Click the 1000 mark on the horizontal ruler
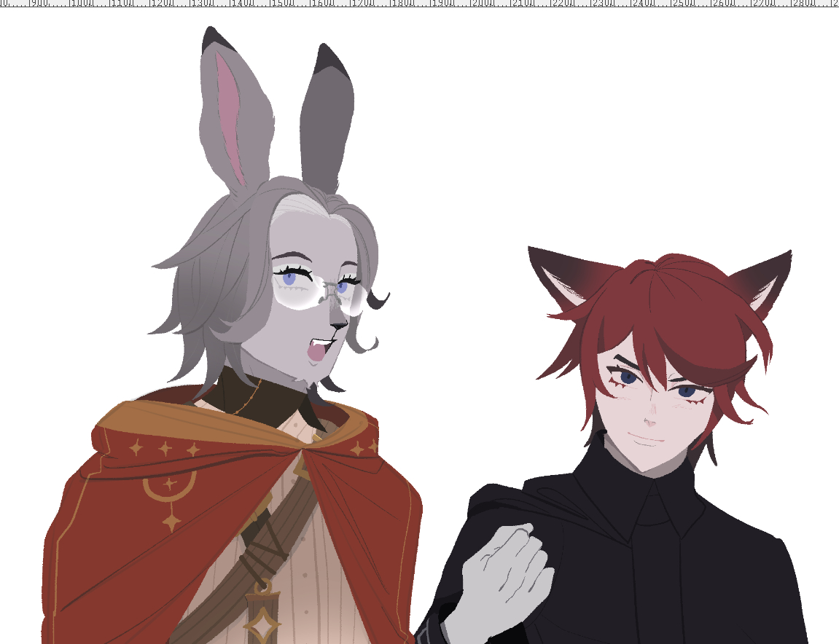 tap(69, 4)
